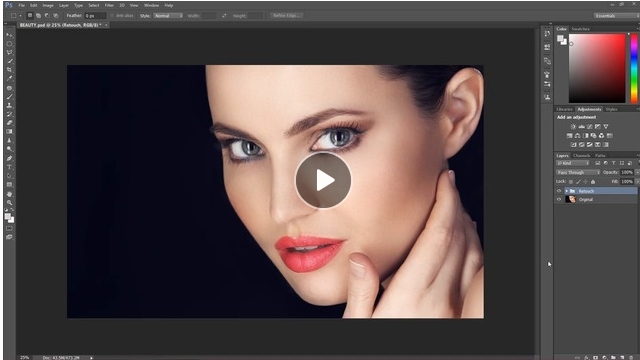
Task: Select the Eyedropper tool
Action: [9, 78]
